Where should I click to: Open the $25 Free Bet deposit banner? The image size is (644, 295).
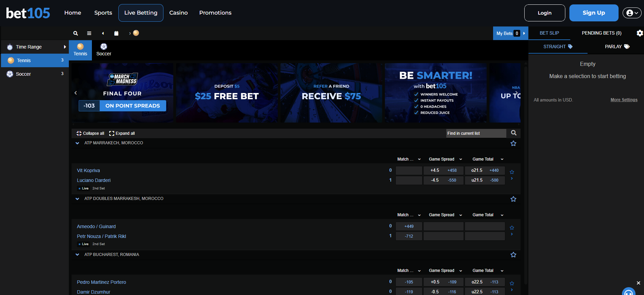tap(227, 93)
